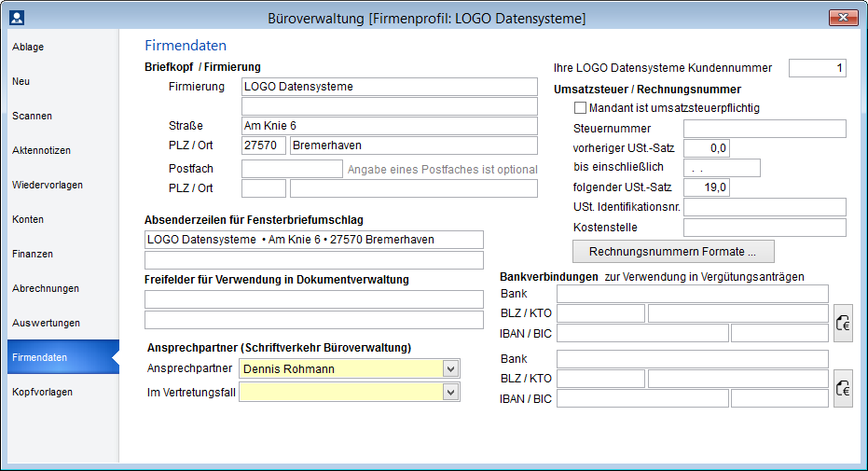The width and height of the screenshot is (868, 471).
Task: Enable Mandant ist umsatzsteuerpflichtig checkbox
Action: tap(580, 108)
